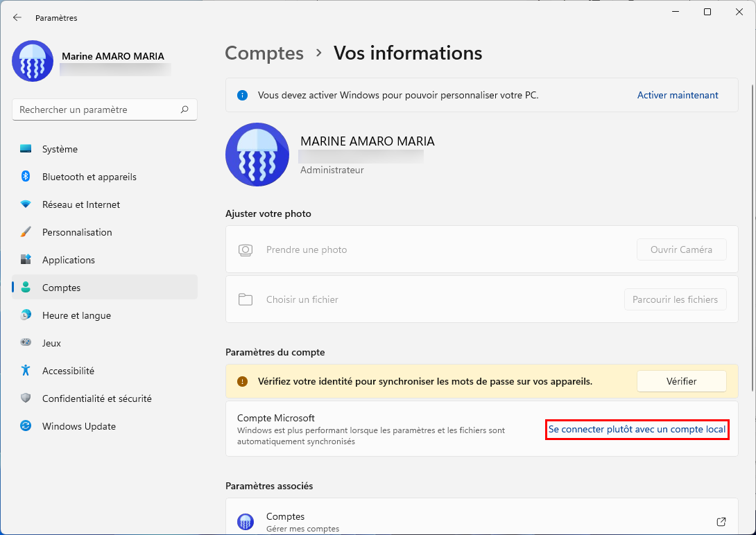Viewport: 756px width, 535px height.
Task: Select Personnalisation in the sidebar
Action: 105,232
